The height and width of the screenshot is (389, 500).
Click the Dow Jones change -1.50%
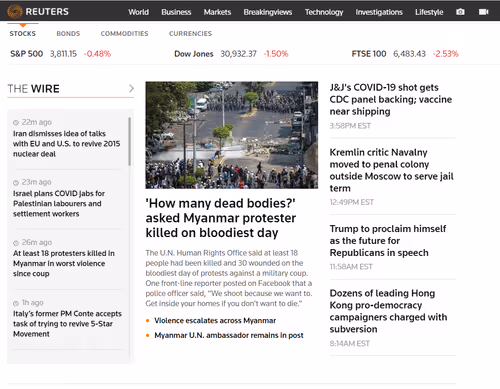276,54
